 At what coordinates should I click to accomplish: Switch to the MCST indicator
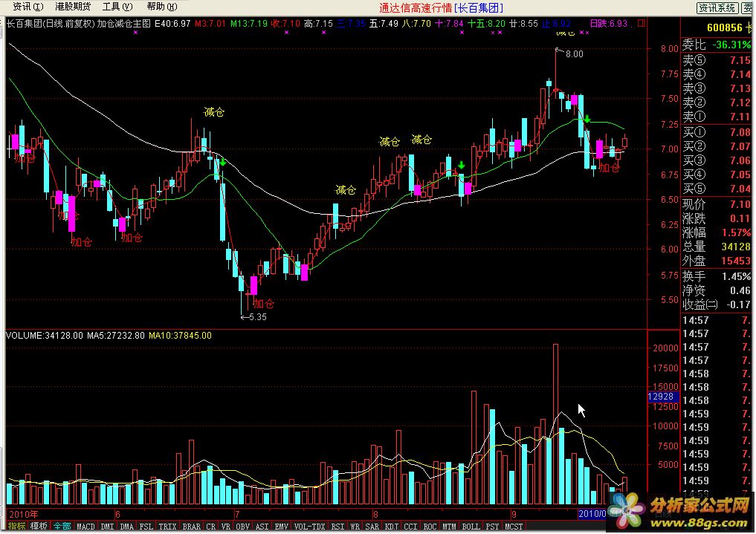pos(514,527)
